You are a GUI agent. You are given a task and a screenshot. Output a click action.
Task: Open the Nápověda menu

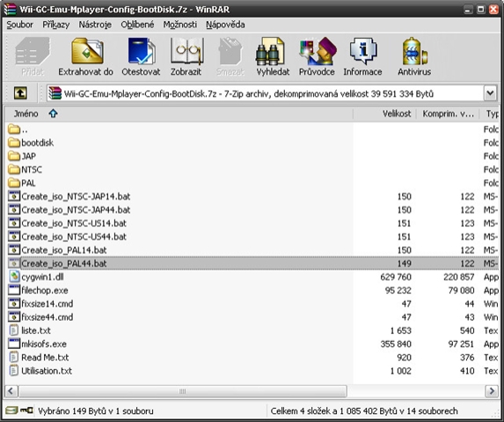click(x=225, y=25)
